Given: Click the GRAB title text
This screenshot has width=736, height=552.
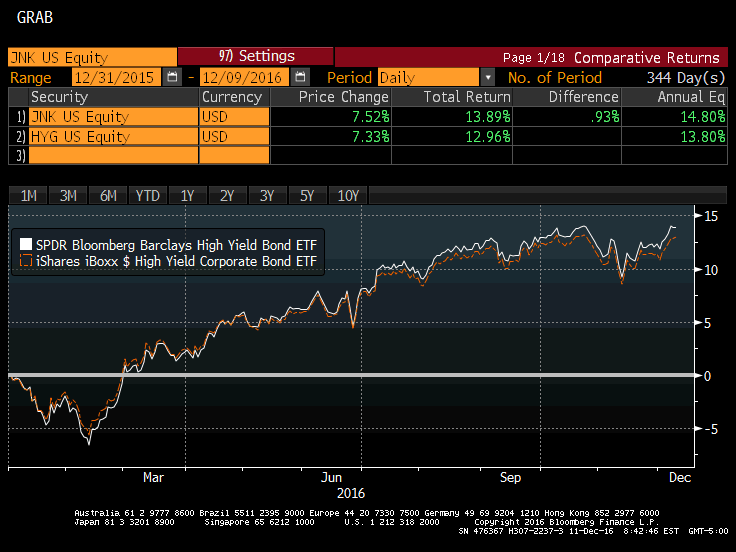Looking at the screenshot, I should [x=35, y=17].
